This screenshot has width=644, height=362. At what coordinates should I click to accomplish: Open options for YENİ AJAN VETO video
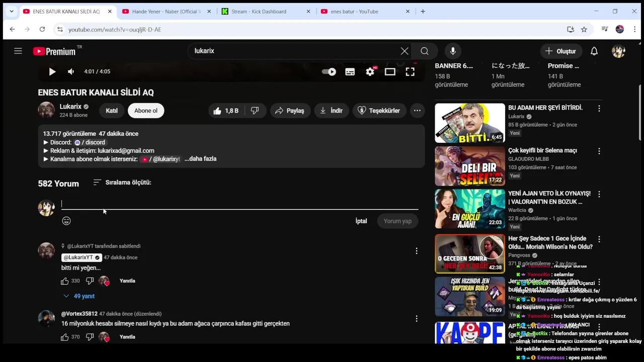[x=599, y=194]
